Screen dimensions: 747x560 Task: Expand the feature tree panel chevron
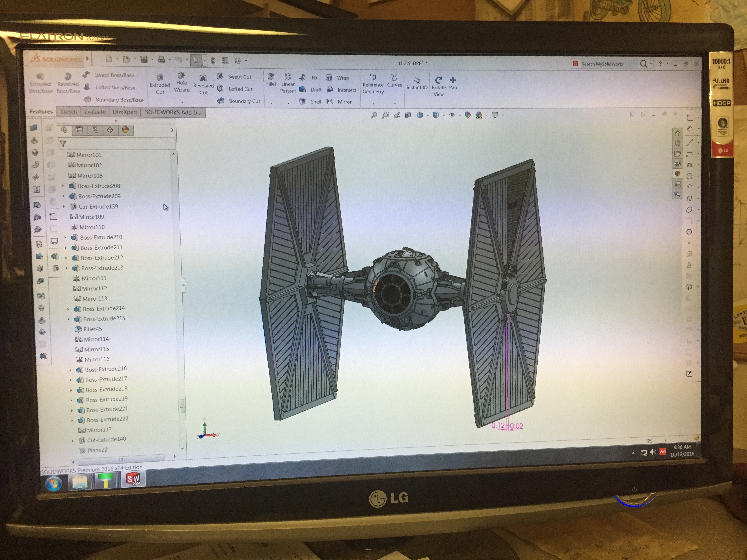[172, 130]
